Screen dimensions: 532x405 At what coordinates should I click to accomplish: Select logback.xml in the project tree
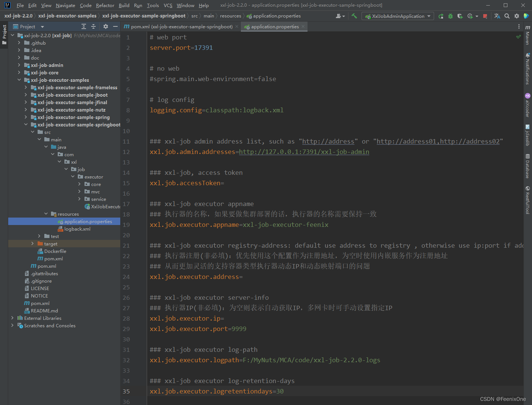(x=77, y=229)
